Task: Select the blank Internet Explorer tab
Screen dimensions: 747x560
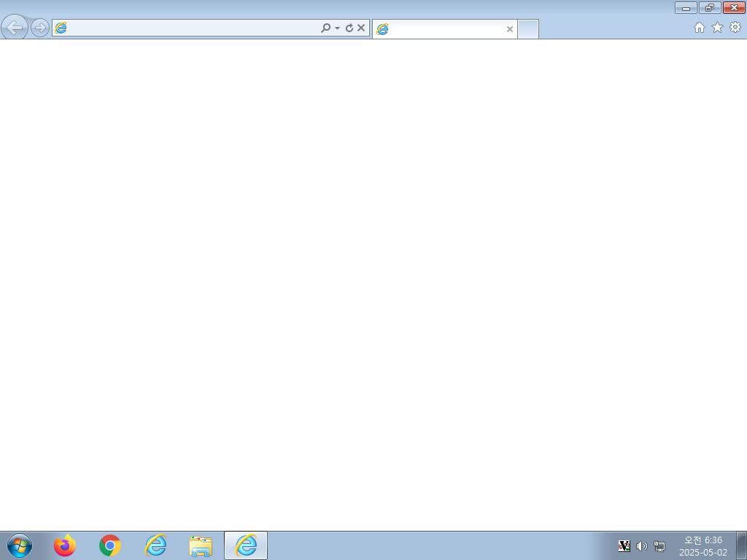Action: tap(444, 29)
